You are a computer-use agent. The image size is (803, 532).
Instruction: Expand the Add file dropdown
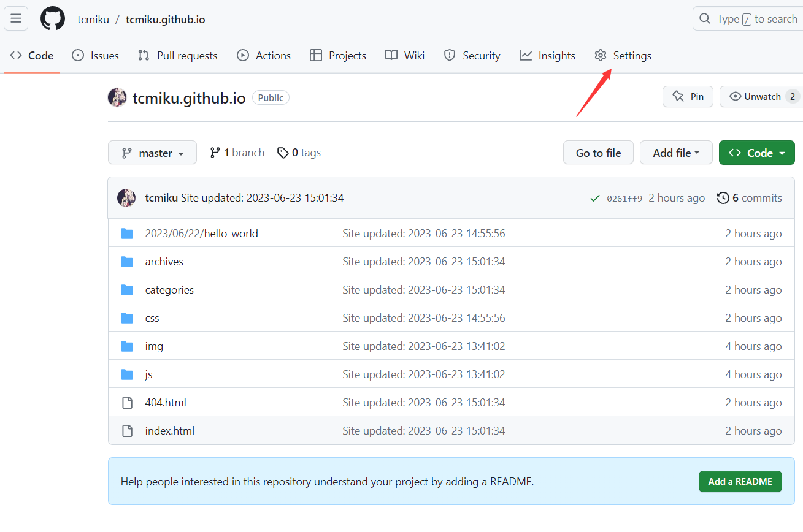[x=676, y=153]
